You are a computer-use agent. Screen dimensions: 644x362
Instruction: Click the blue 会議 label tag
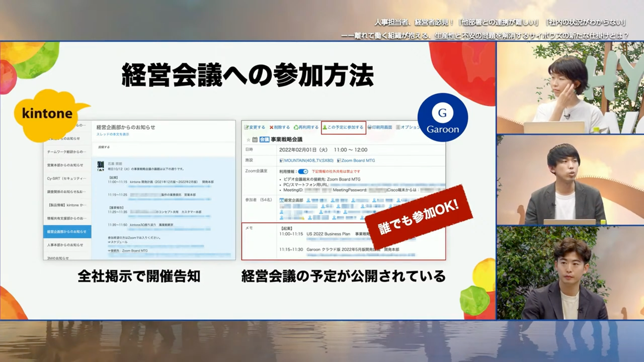(x=264, y=139)
